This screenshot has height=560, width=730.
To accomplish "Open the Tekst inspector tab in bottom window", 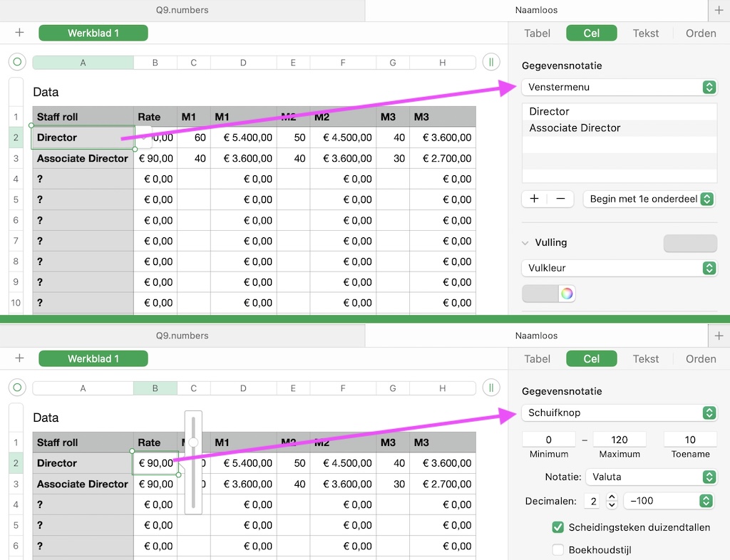I will (645, 358).
